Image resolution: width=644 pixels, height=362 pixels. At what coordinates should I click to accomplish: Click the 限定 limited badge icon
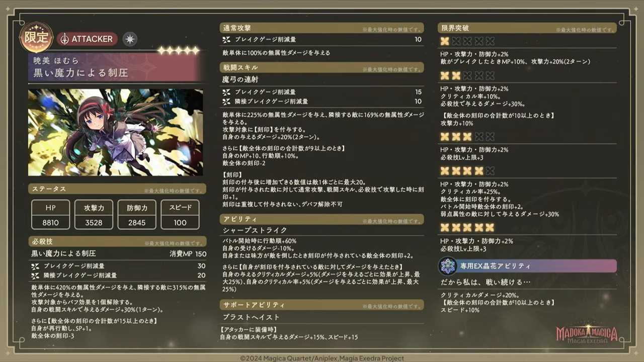pos(36,37)
